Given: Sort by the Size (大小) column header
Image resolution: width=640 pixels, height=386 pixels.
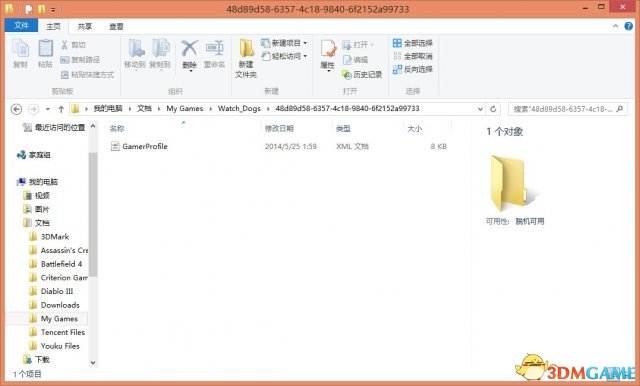Looking at the screenshot, I should point(415,129).
